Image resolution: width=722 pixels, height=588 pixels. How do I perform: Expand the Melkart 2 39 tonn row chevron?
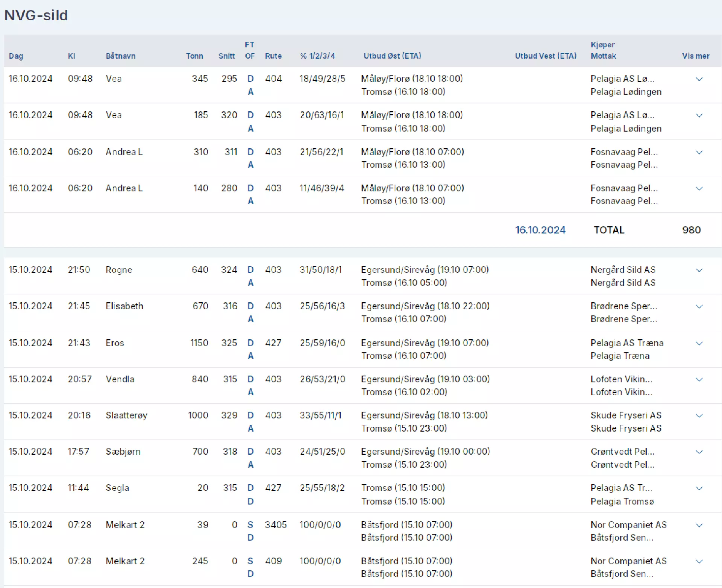(699, 525)
